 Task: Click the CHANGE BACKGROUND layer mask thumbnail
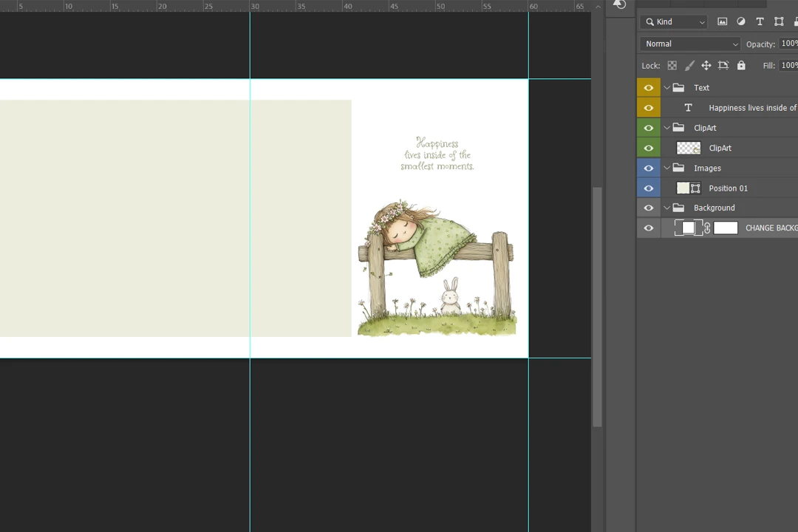coord(726,228)
